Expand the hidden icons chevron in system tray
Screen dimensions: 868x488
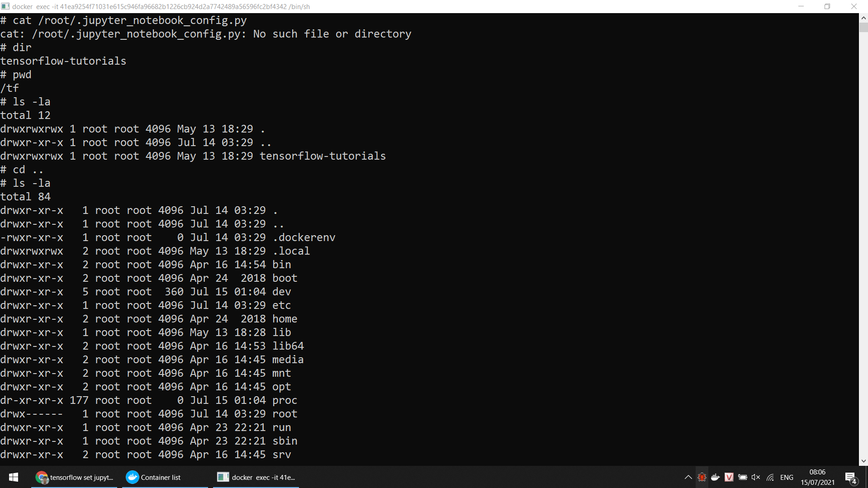[x=688, y=477]
